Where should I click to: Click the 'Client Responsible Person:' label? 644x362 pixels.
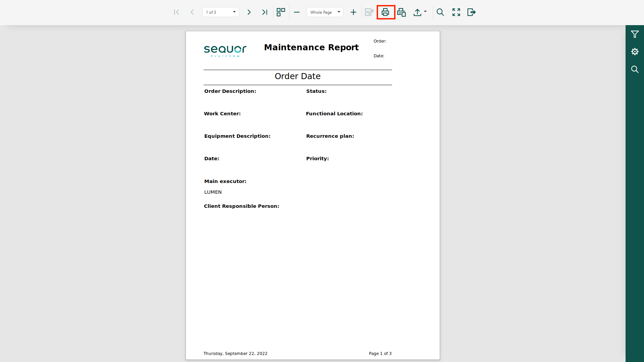point(241,206)
